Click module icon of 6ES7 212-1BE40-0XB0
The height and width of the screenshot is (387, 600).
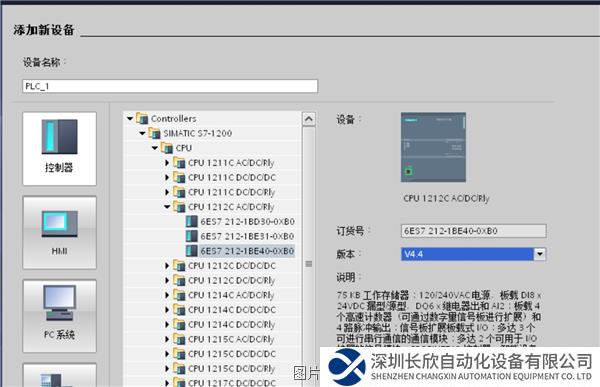click(x=191, y=251)
